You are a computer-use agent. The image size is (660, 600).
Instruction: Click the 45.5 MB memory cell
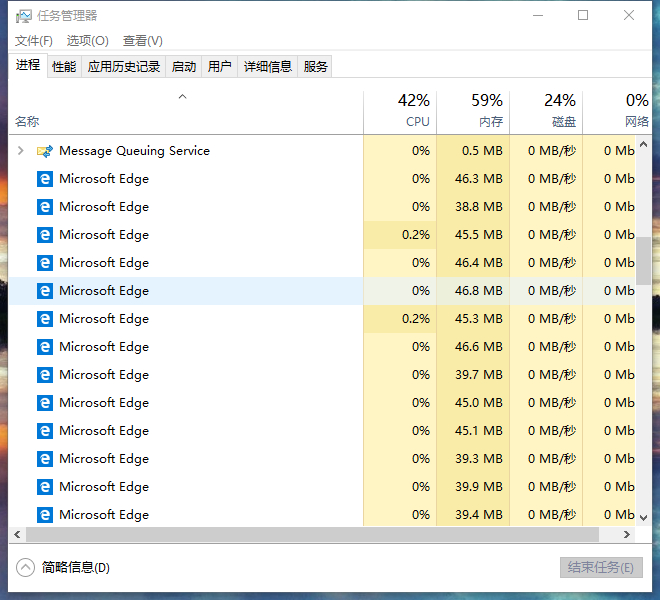pos(473,235)
